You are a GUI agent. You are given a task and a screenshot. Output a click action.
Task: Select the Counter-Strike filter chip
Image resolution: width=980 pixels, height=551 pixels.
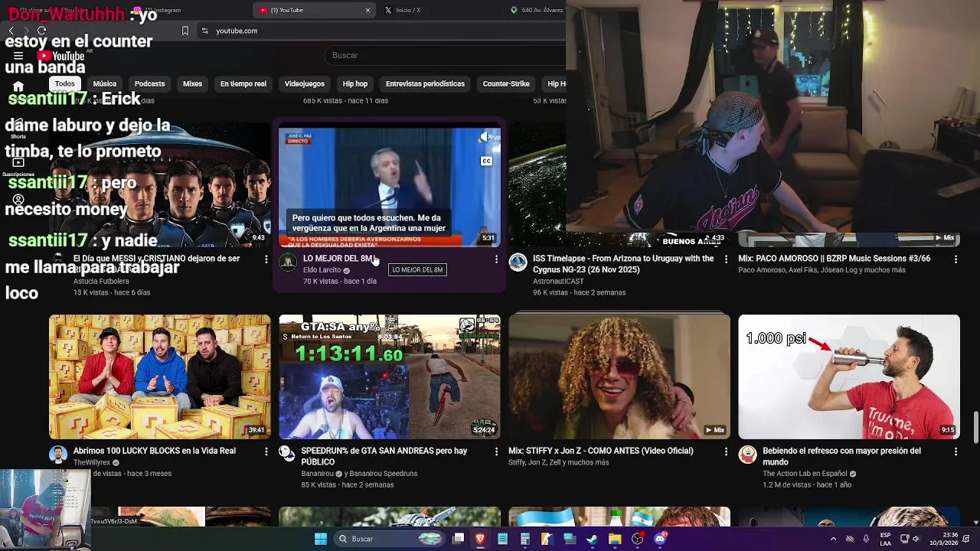click(x=506, y=83)
